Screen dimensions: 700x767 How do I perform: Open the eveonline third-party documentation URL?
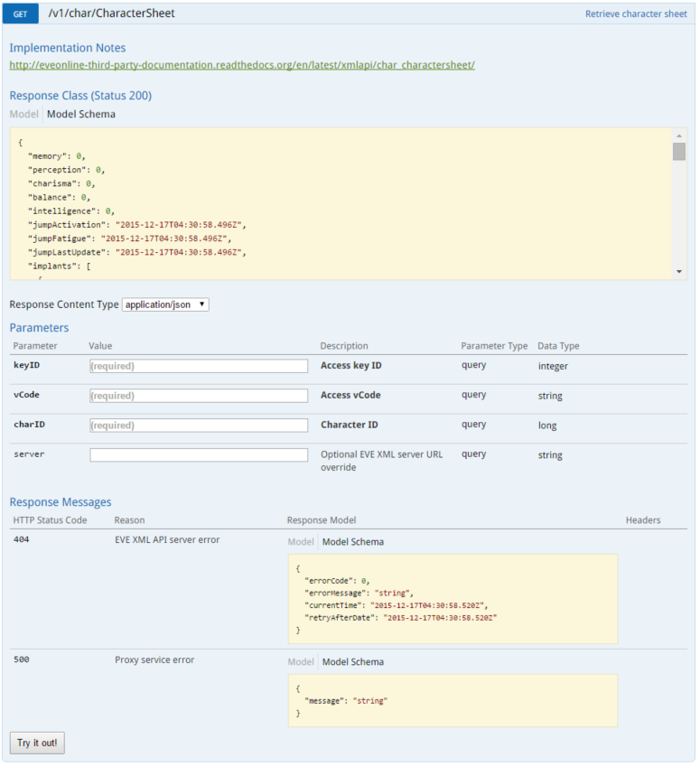[x=242, y=65]
